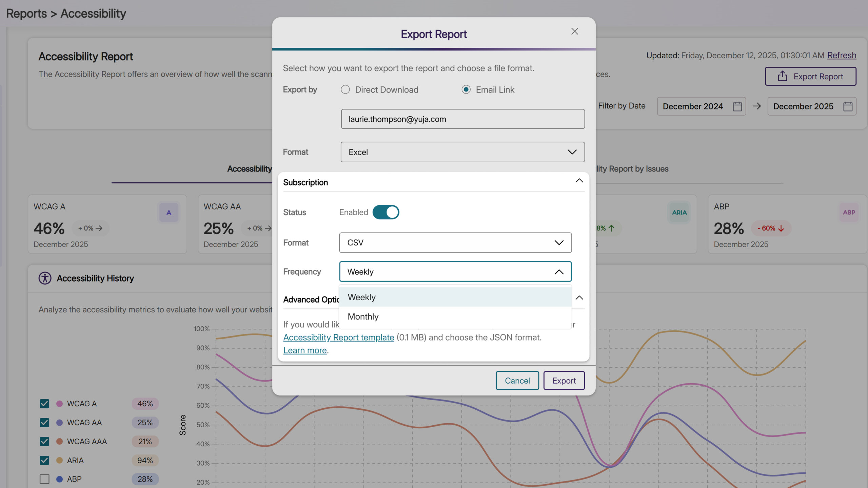Screen dimensions: 868x488
Task: Collapse the Subscription section chevron
Action: (579, 181)
